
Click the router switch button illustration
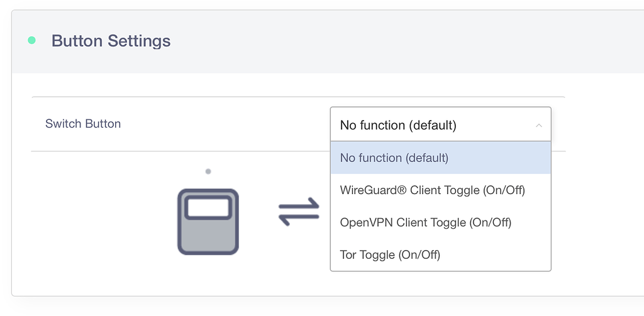[208, 222]
